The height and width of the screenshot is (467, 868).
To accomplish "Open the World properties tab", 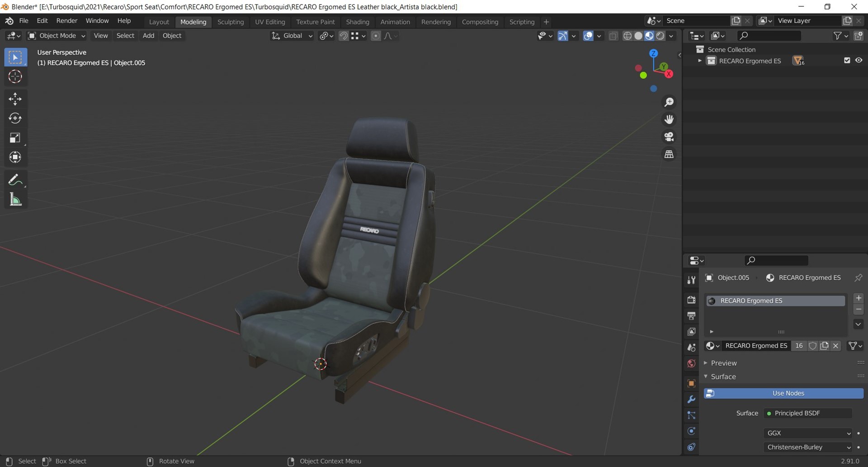I will (x=691, y=363).
